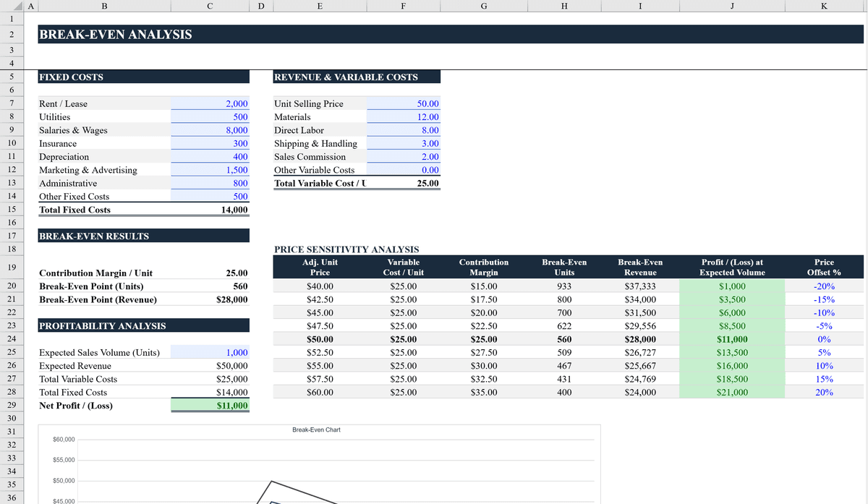Click the 0% price offset cell
Viewport: 868px width, 504px height.
point(824,339)
